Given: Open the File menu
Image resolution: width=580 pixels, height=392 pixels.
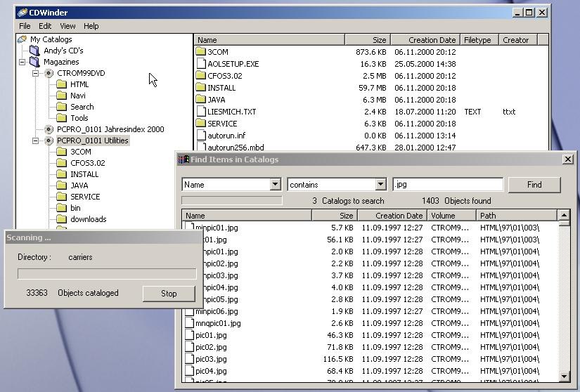Looking at the screenshot, I should pyautogui.click(x=25, y=26).
